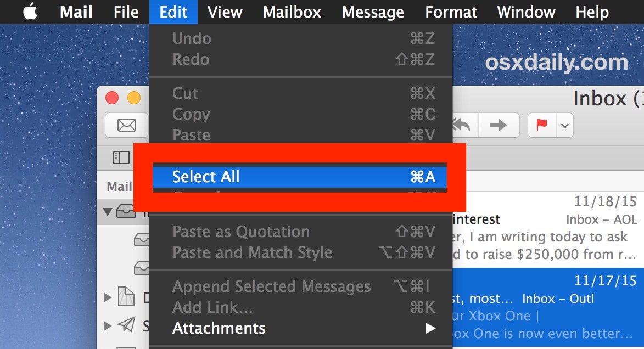Expand the Sent mailbox triangle

[108, 326]
